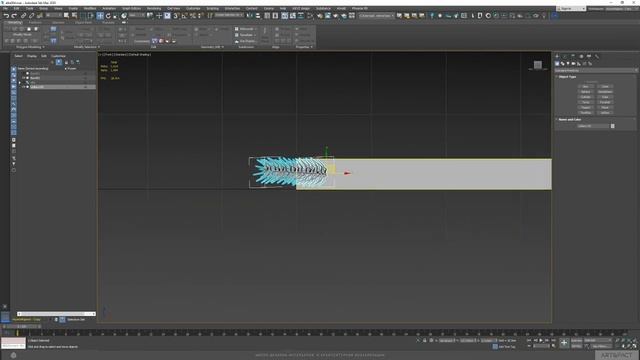Show the Cameras category in the Create panel
This screenshot has height=360, width=640.
tap(573, 64)
